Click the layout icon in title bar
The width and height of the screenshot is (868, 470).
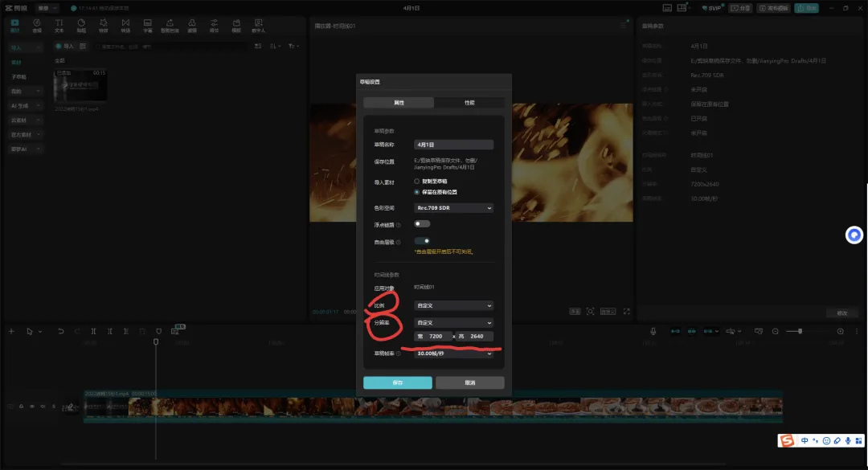click(682, 8)
